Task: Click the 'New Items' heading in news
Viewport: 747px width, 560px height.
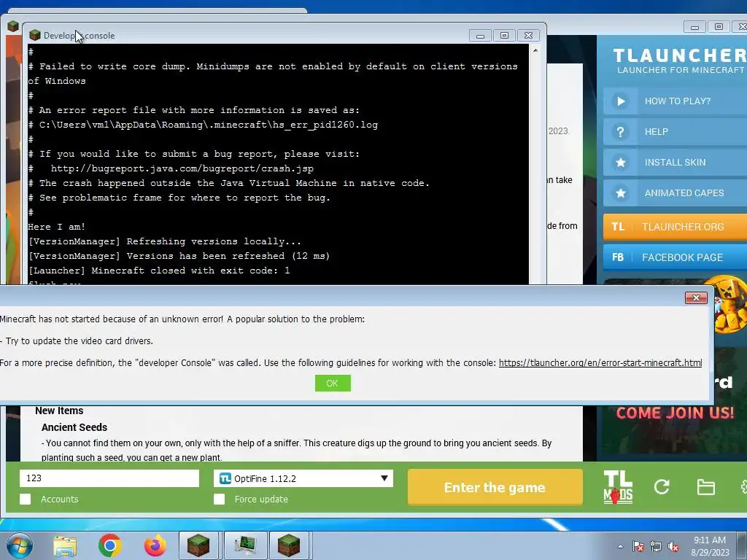Action: tap(59, 411)
